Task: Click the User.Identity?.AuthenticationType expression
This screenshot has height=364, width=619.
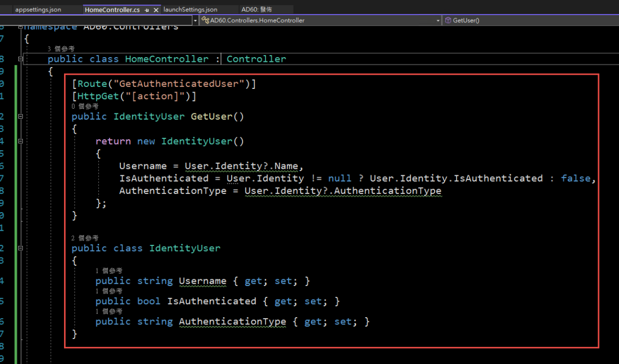Action: [x=343, y=191]
